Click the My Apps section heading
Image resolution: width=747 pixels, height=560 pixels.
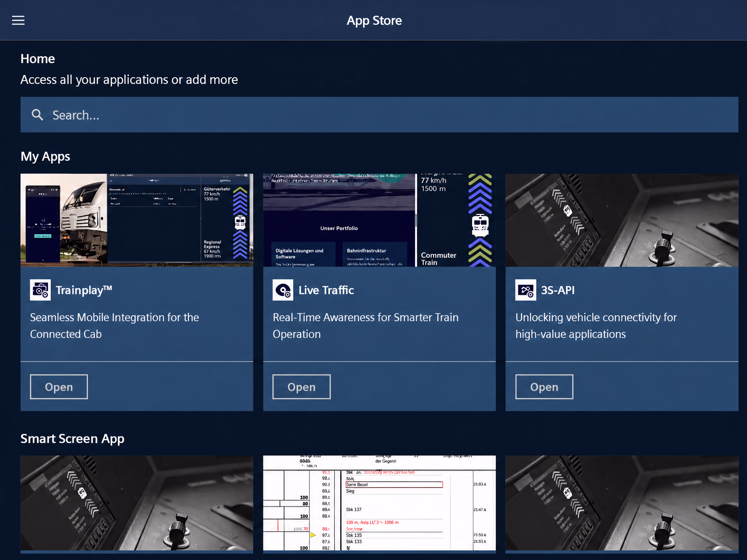[x=45, y=157]
